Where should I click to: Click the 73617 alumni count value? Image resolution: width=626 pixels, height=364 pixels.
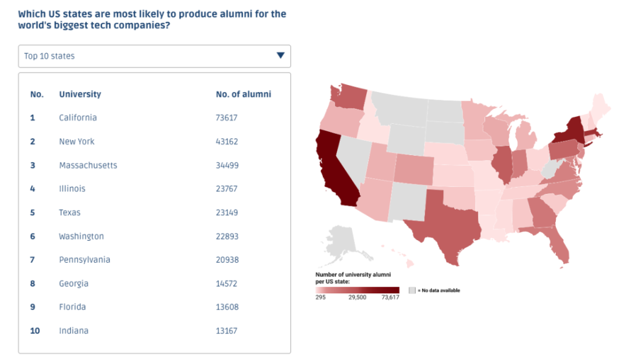click(227, 118)
